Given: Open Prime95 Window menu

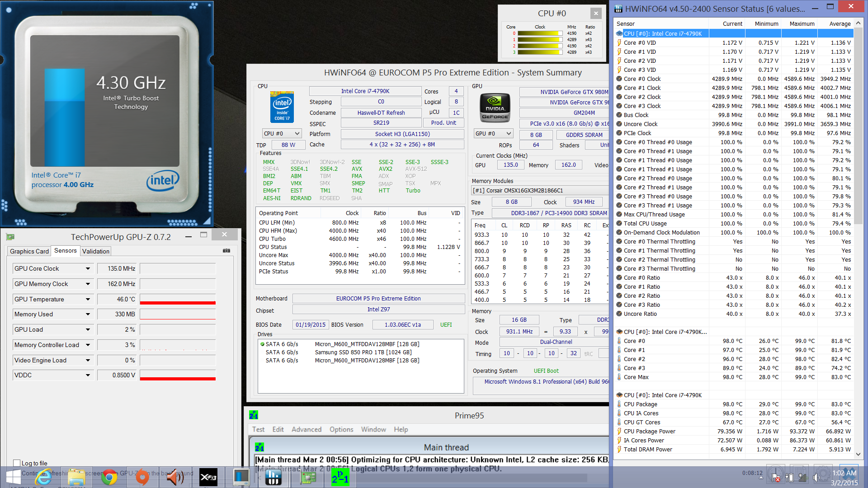Looking at the screenshot, I should (373, 429).
